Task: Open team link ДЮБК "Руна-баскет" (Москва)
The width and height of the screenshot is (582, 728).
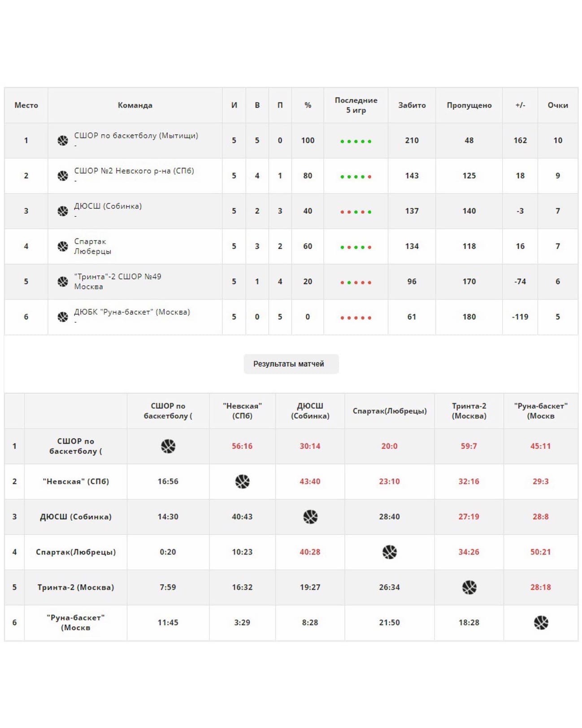Action: (x=132, y=312)
